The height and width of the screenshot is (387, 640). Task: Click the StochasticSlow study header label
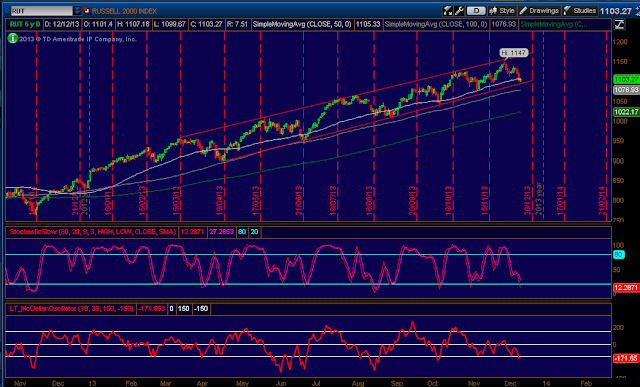[x=92, y=232]
